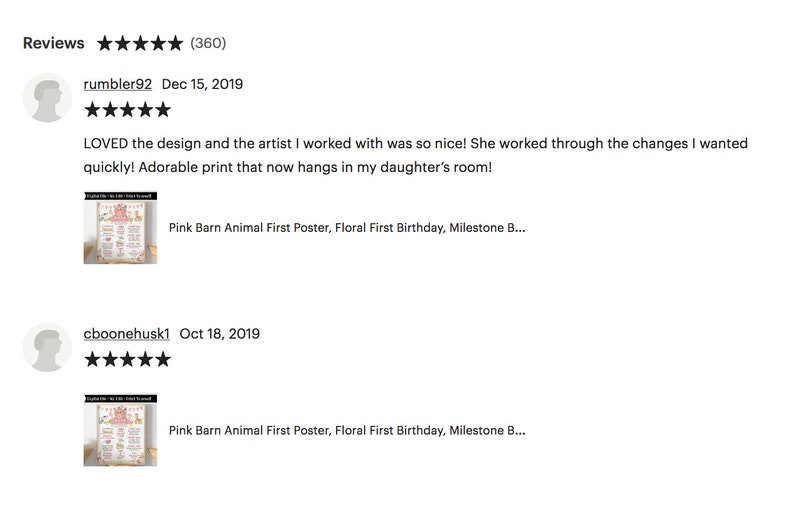
Task: Click the overall five-star rating next to Reviews
Action: coord(140,44)
